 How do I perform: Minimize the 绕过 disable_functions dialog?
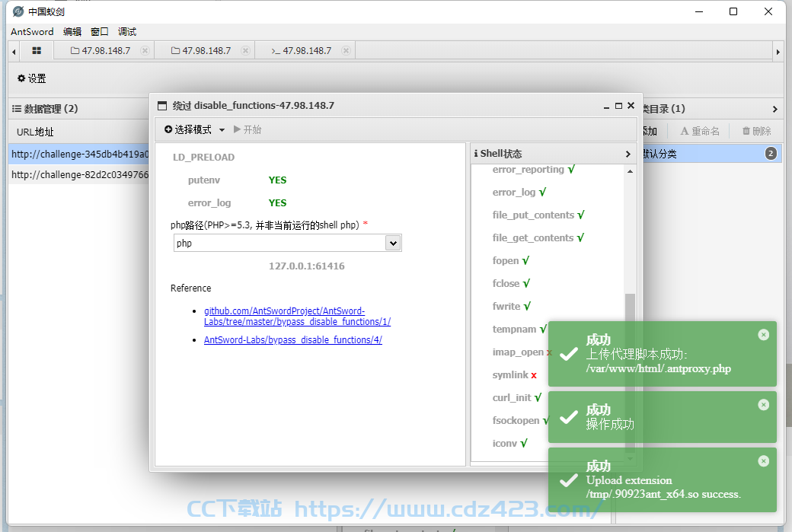coord(606,106)
